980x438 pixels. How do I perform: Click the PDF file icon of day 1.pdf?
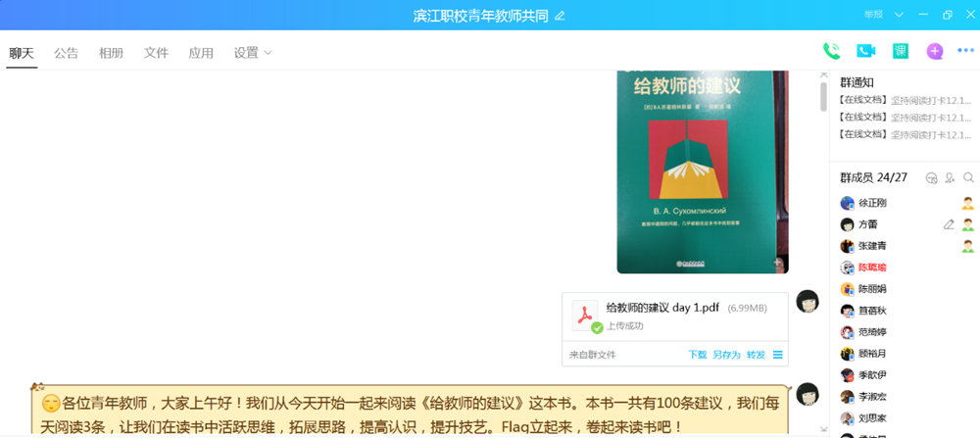(586, 316)
